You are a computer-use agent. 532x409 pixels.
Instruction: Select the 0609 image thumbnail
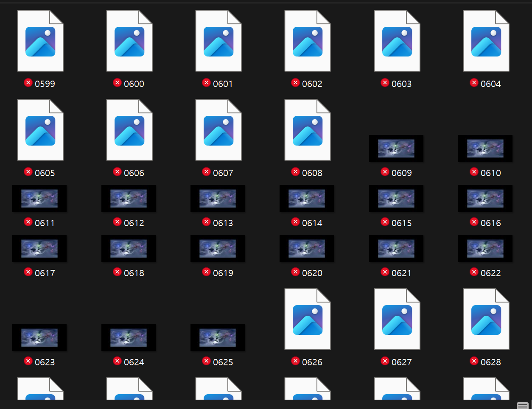click(396, 148)
